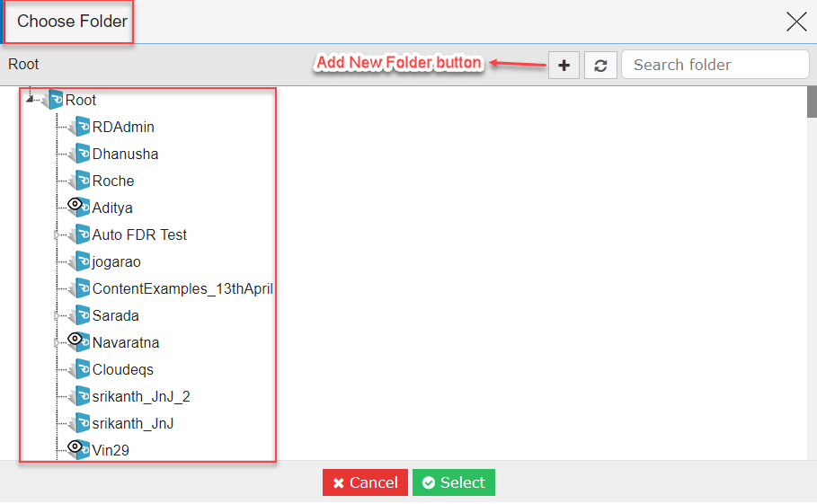Screen dimensions: 817x504
Task: Choose the srikanth_JnJ_2 folder icon
Action: 80,396
